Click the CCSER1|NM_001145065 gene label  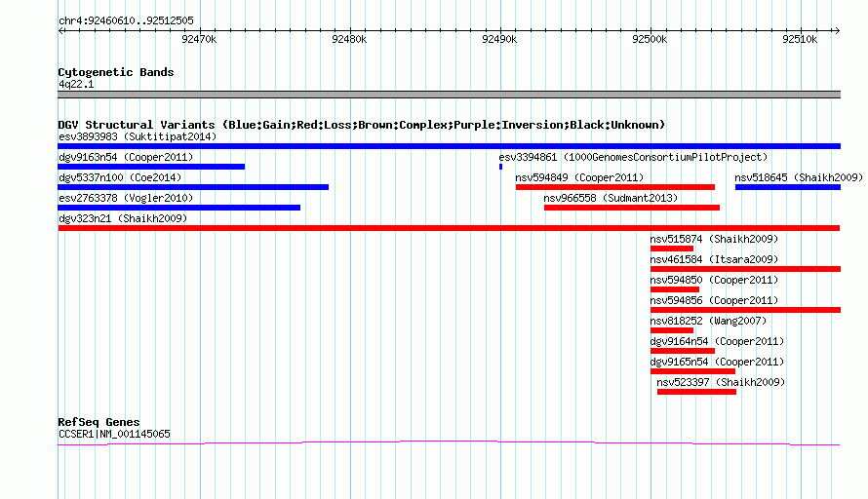[x=114, y=435]
